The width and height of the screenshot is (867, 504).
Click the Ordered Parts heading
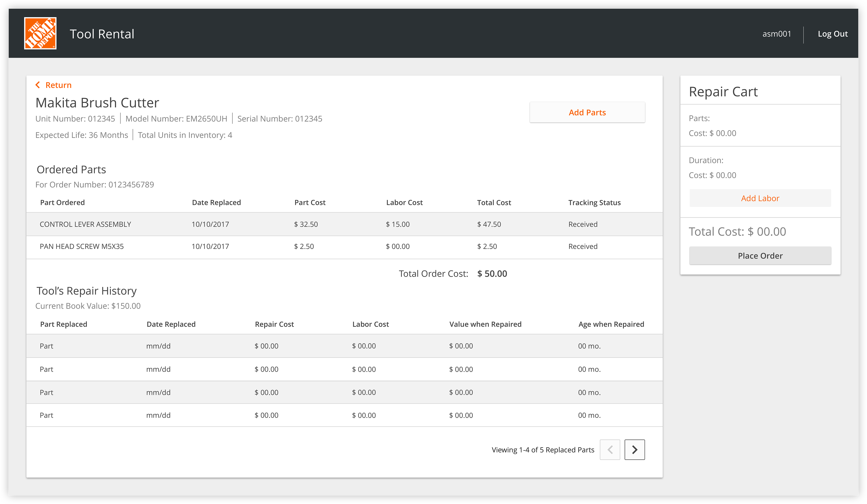pos(71,170)
